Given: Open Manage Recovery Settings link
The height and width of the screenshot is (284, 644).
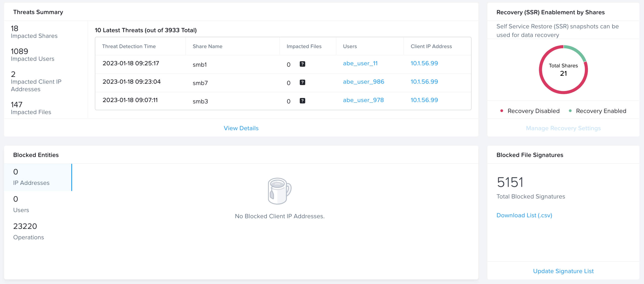Looking at the screenshot, I should coord(563,128).
